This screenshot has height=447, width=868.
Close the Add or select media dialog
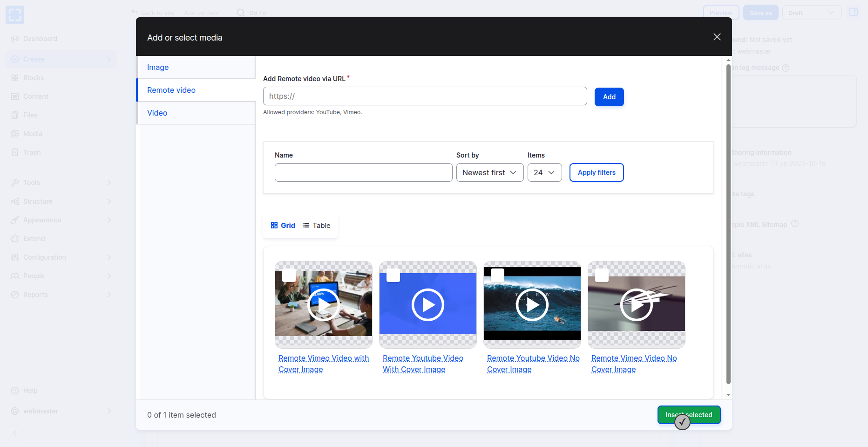pyautogui.click(x=717, y=37)
